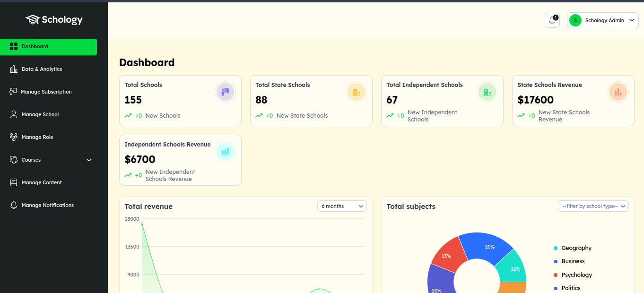Open the filter by school type dropdown
This screenshot has height=293, width=644.
point(593,206)
